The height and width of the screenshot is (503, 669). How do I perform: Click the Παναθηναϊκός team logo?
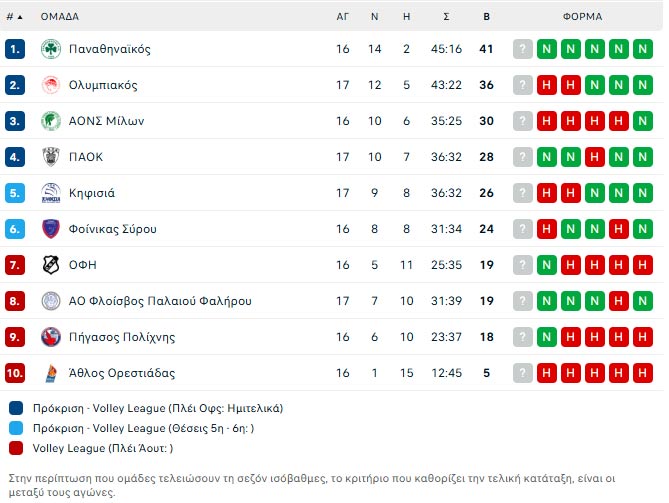51,49
